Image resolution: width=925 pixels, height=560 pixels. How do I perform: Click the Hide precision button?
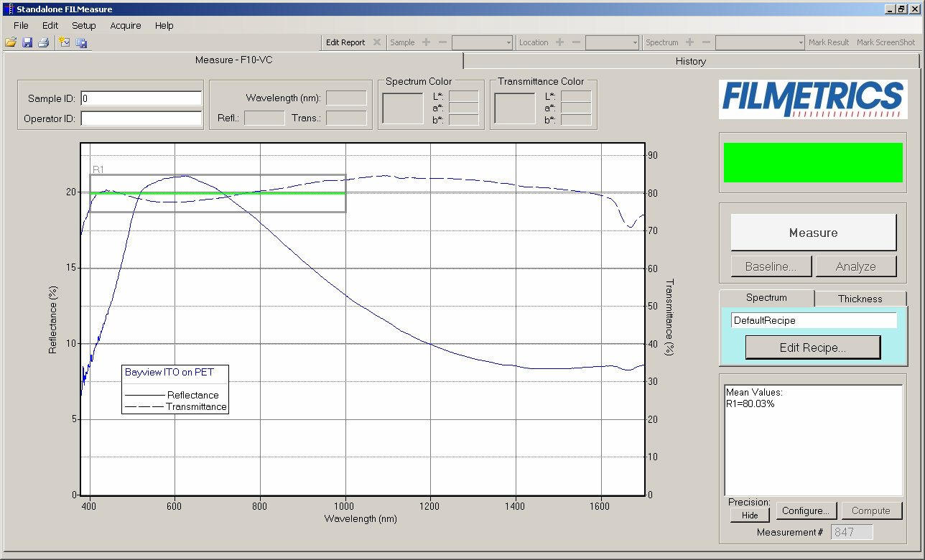coord(750,515)
